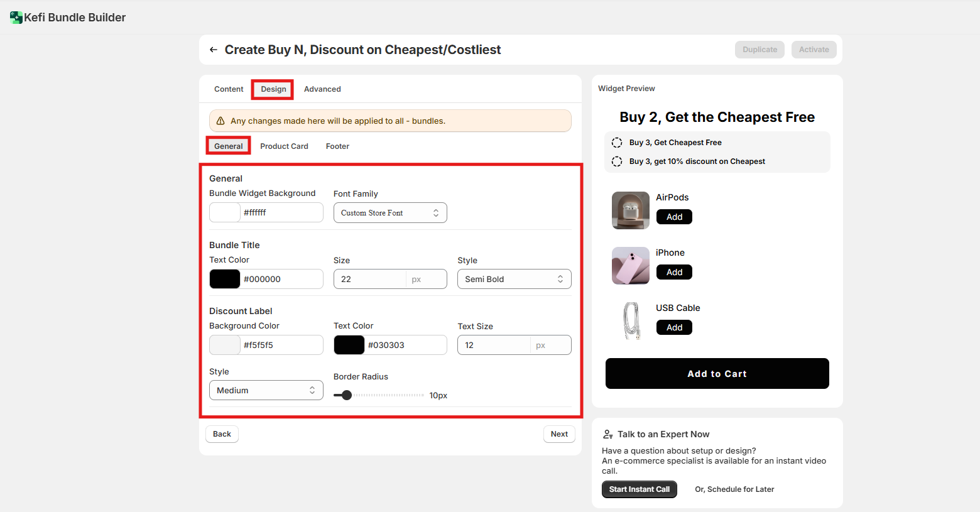The width and height of the screenshot is (980, 512).
Task: Click the expert person icon near Talk to an Expert
Action: (x=607, y=434)
